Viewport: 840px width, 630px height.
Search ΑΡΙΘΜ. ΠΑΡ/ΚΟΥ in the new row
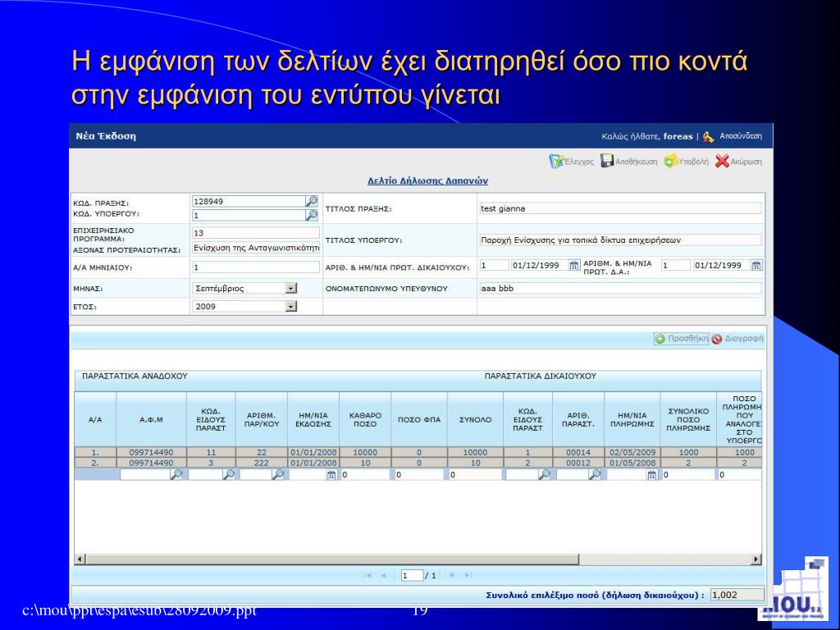(x=277, y=475)
